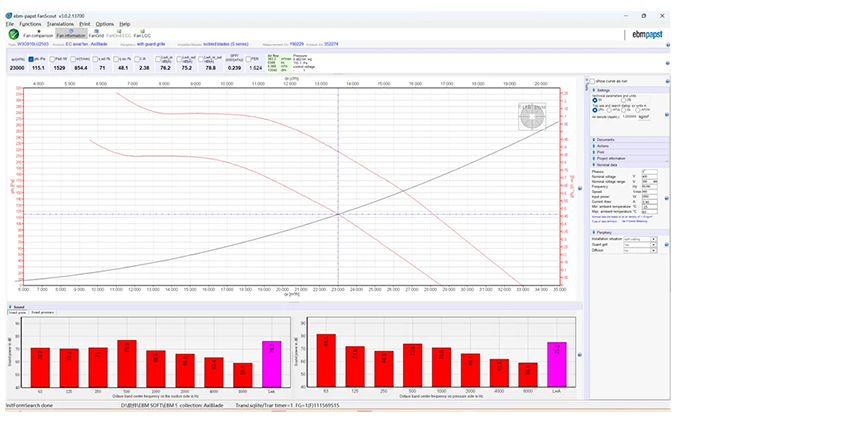Enable the LwA checkbox above value 78.8
The image size is (860, 423).
pyautogui.click(x=201, y=59)
